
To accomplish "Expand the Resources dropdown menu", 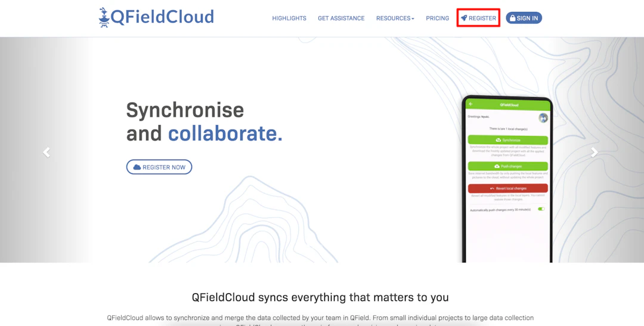I will click(395, 18).
